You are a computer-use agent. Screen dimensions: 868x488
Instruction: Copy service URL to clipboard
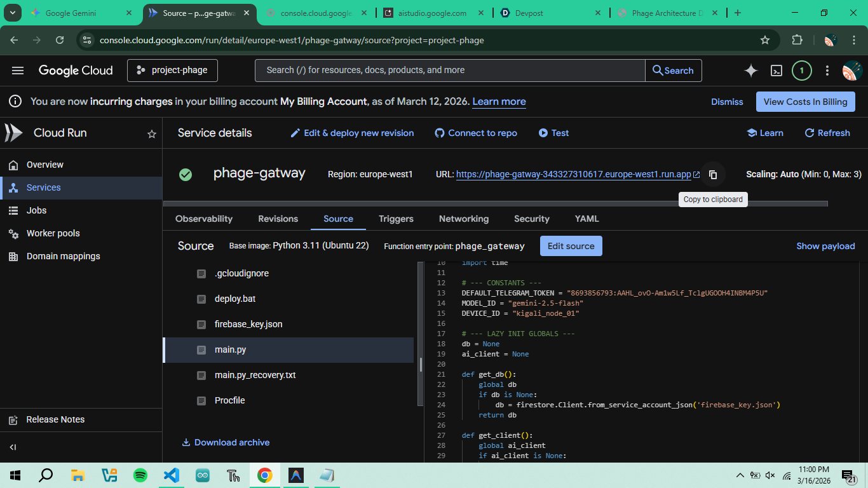pos(713,175)
